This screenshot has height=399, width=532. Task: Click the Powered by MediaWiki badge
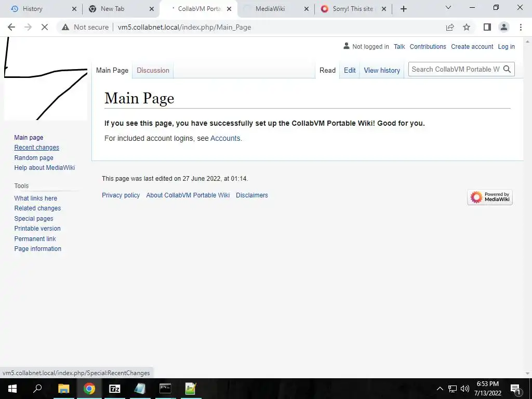tap(490, 197)
